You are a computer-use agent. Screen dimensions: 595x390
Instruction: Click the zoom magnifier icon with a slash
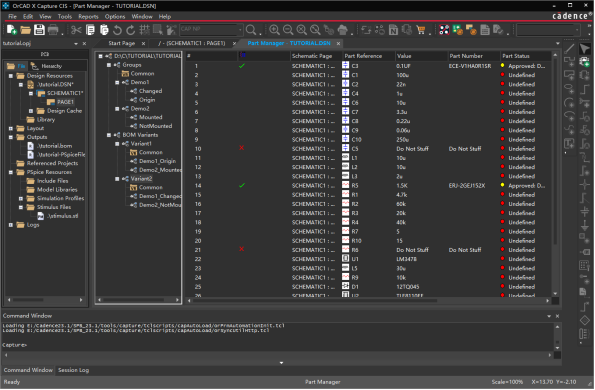(x=315, y=30)
